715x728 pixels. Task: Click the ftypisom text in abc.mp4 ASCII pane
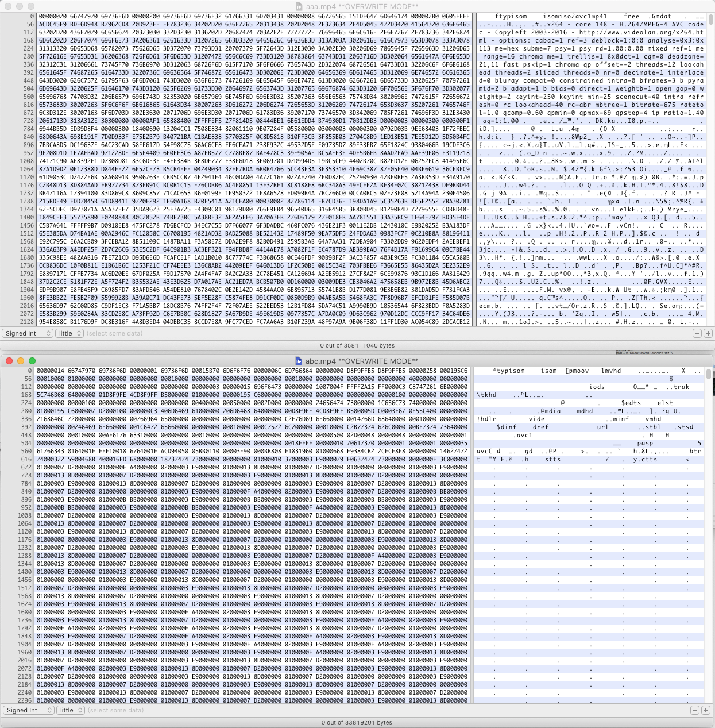pyautogui.click(x=508, y=371)
